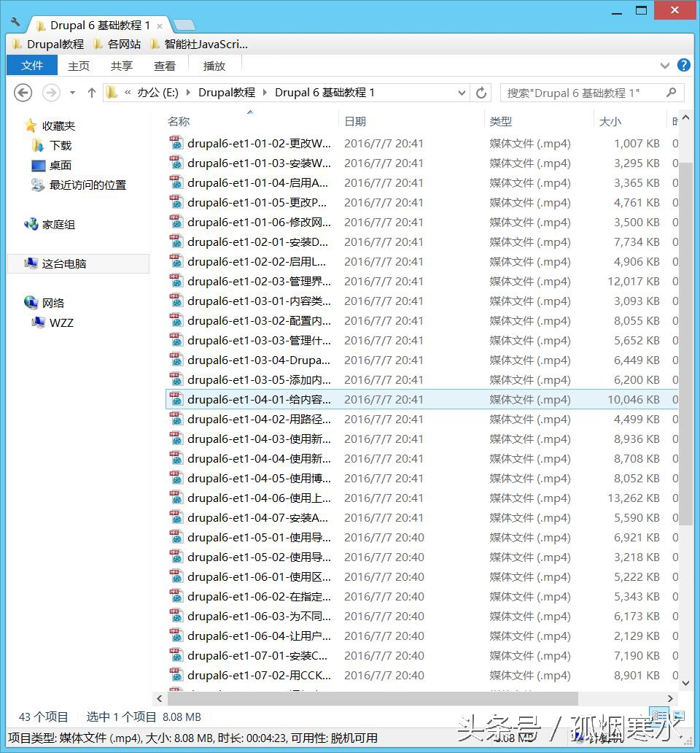Image resolution: width=700 pixels, height=753 pixels.
Task: Select the mp4 icon of drupal6-et1-06-01 file
Action: click(x=176, y=576)
